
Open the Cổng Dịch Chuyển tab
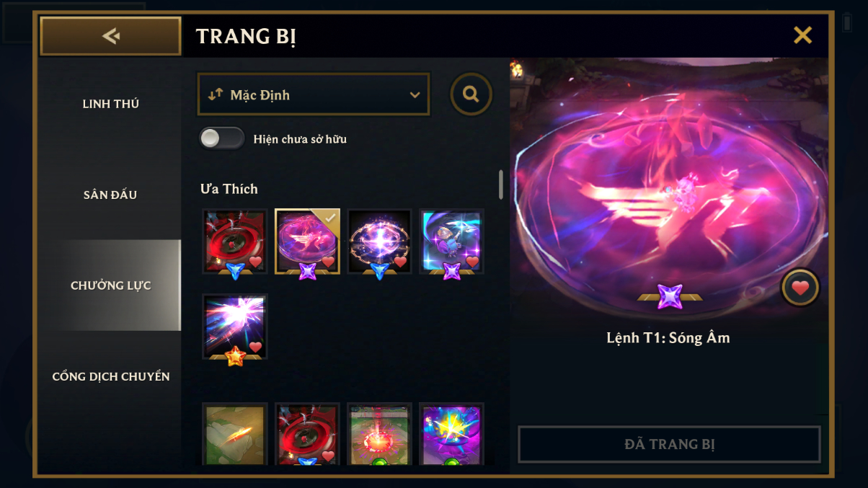(110, 376)
